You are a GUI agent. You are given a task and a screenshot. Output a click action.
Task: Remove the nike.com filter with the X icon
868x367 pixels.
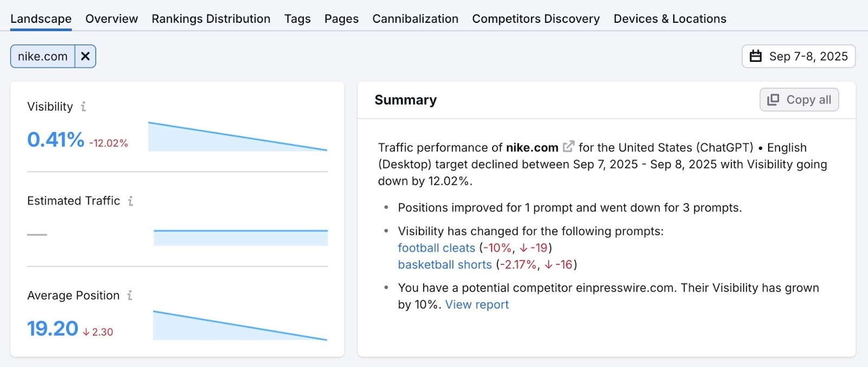click(x=85, y=56)
